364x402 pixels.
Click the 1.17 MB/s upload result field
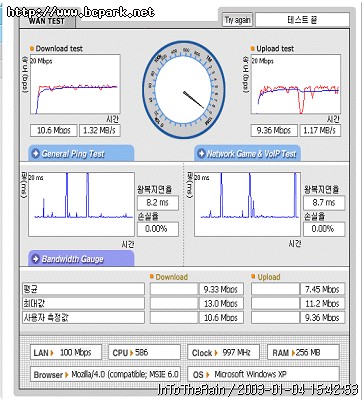click(320, 130)
